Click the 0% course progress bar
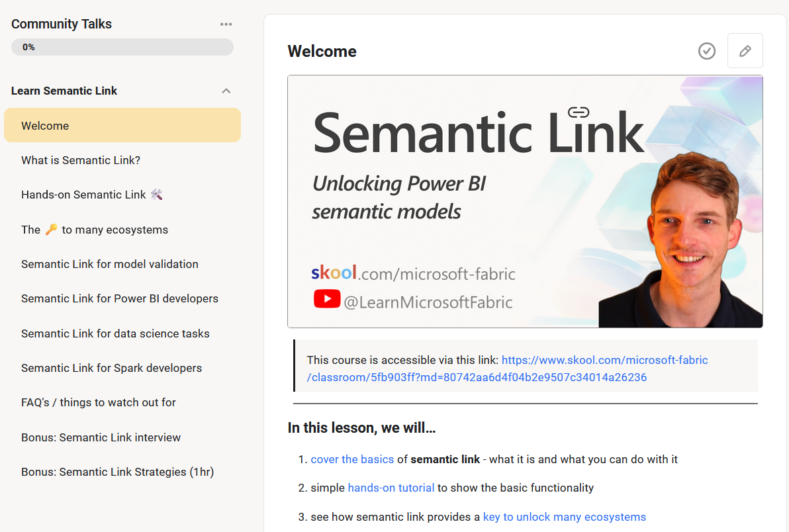The width and height of the screenshot is (789, 532). 122,46
